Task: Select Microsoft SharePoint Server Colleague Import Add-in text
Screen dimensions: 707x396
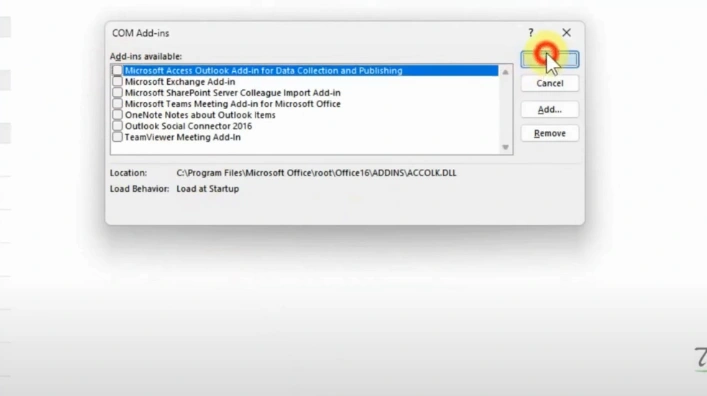Action: pyautogui.click(x=233, y=93)
